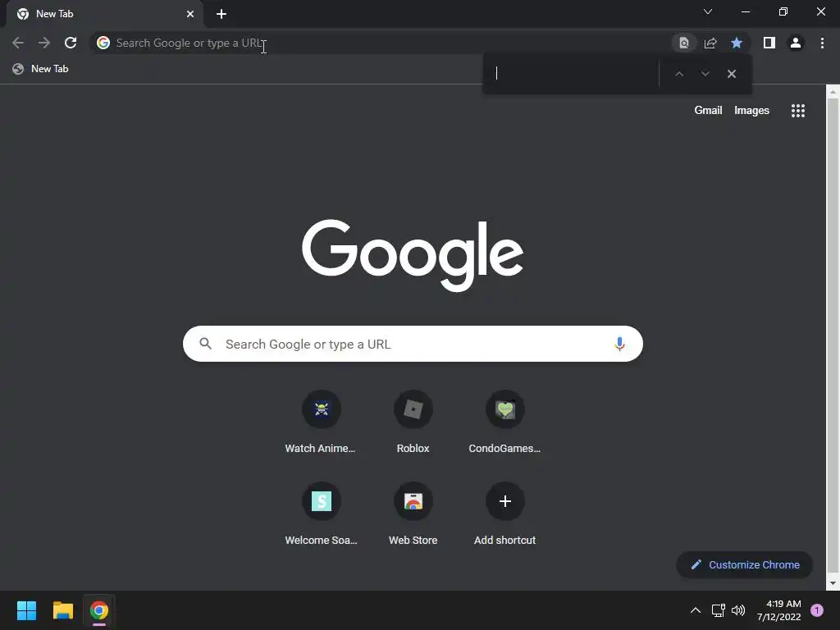Click the scrollbar down arrow
The width and height of the screenshot is (840, 630).
pyautogui.click(x=833, y=583)
